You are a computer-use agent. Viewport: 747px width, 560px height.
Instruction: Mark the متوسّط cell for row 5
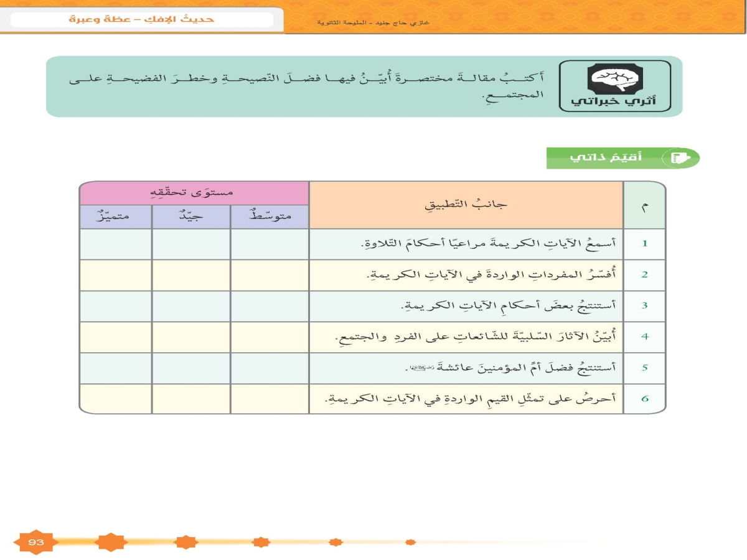(x=270, y=368)
